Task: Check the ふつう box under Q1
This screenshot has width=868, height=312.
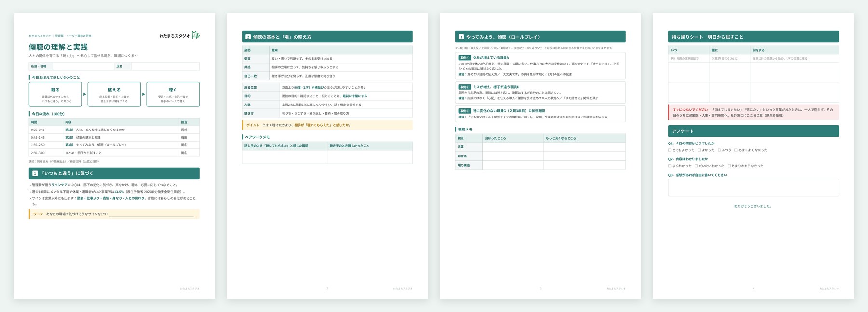Action: pyautogui.click(x=719, y=150)
